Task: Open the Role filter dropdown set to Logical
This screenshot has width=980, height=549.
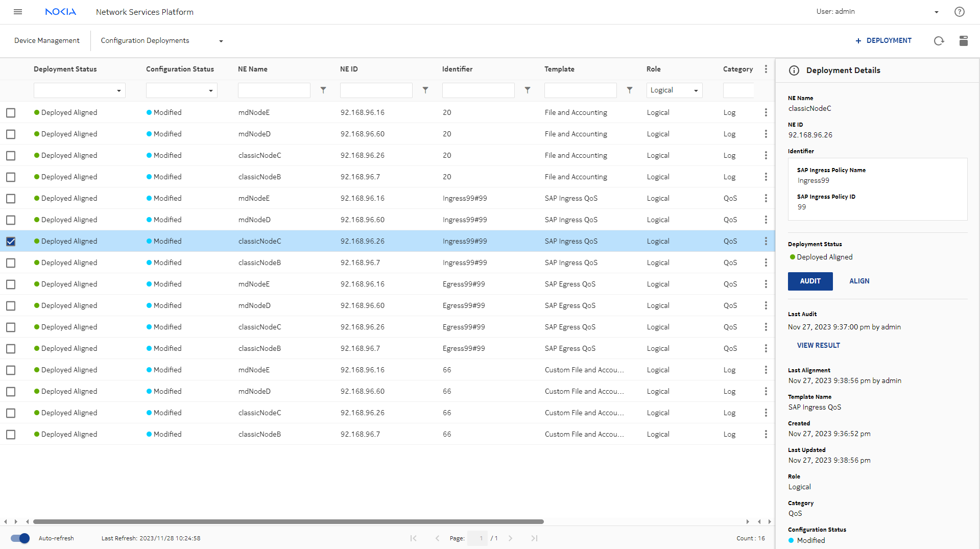Action: tap(674, 90)
